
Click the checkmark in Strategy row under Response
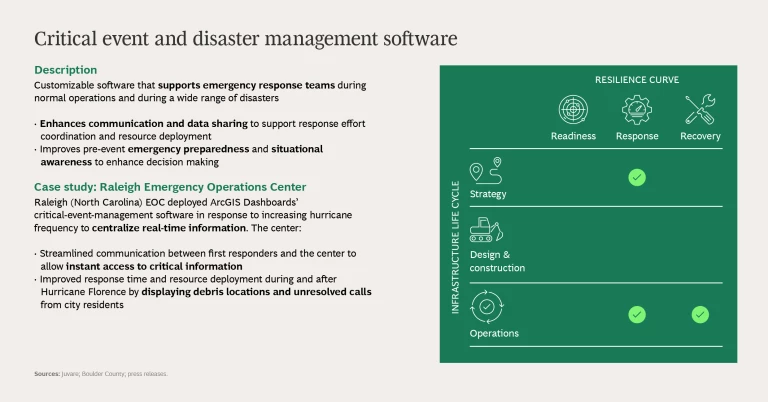637,178
